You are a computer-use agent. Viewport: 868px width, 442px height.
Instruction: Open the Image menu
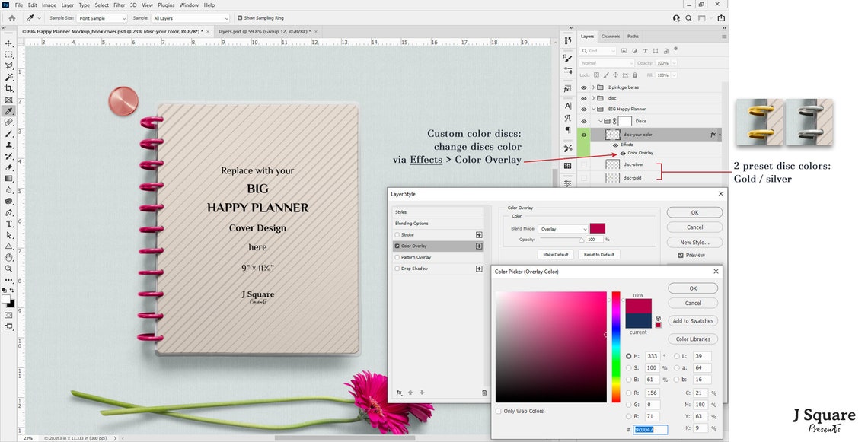click(49, 5)
